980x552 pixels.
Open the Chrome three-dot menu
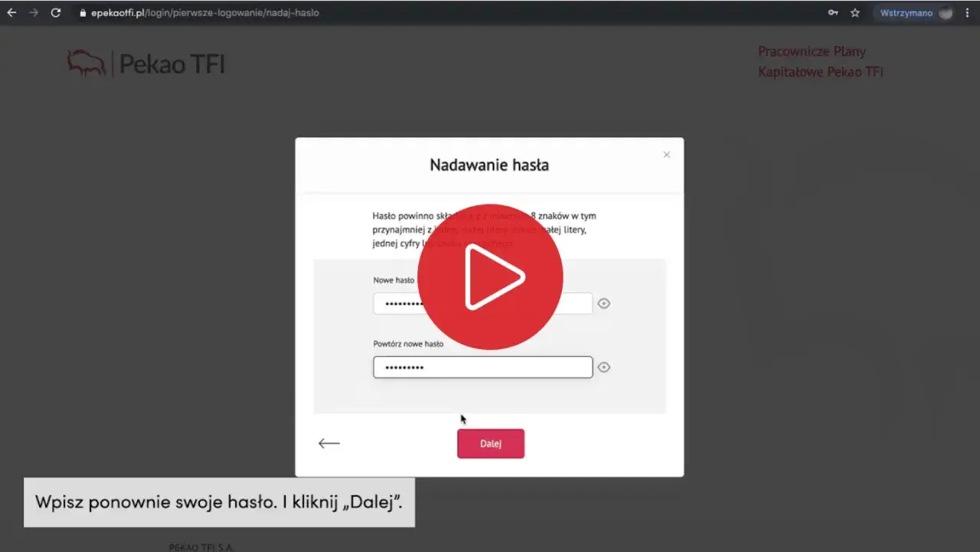967,13
